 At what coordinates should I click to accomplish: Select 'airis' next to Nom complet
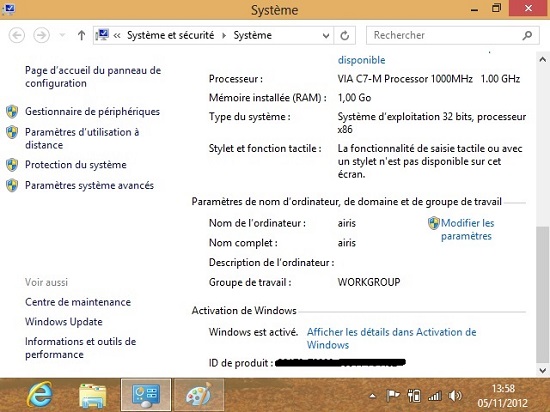click(347, 243)
